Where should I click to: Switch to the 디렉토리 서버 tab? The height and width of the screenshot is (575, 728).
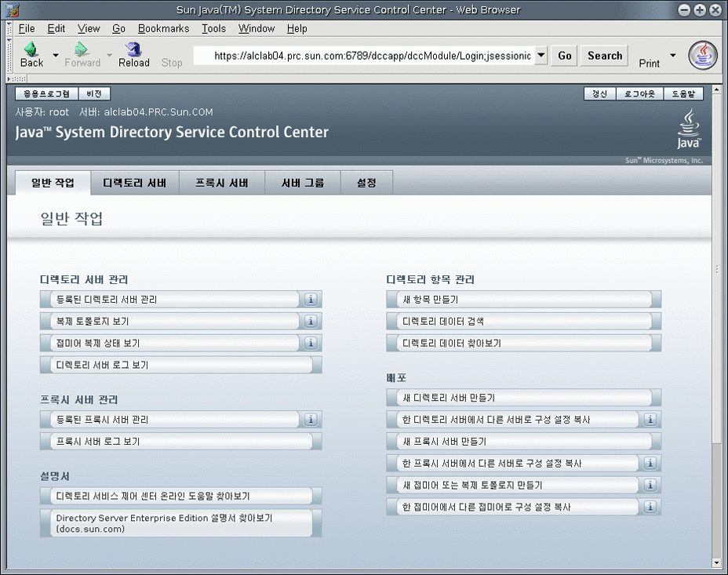pos(135,183)
